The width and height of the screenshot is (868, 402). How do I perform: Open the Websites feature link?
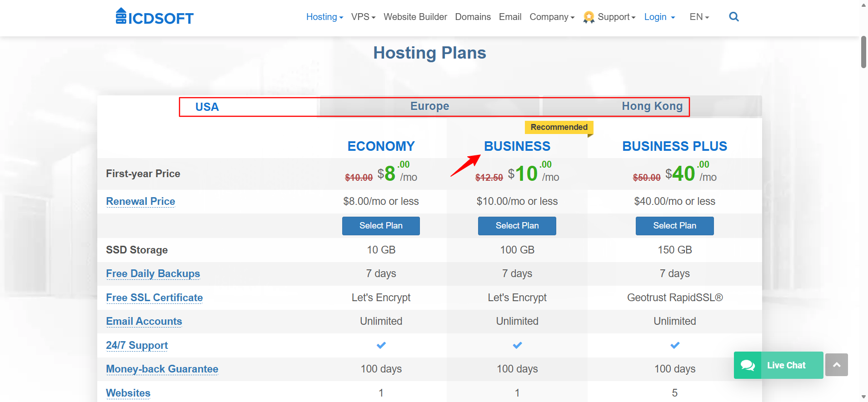pyautogui.click(x=128, y=393)
